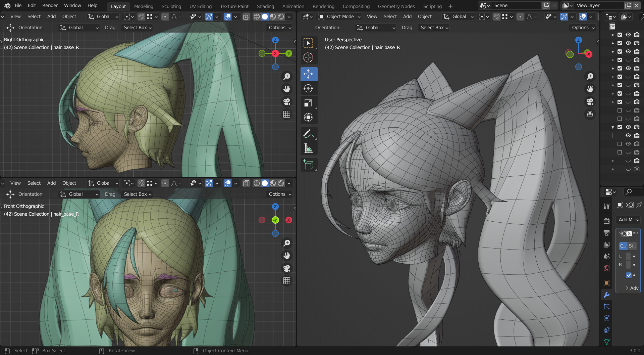Screen dimensions: 644x355
Task: Toggle X-Ray in Right Orthographic viewport header
Action: [246, 16]
